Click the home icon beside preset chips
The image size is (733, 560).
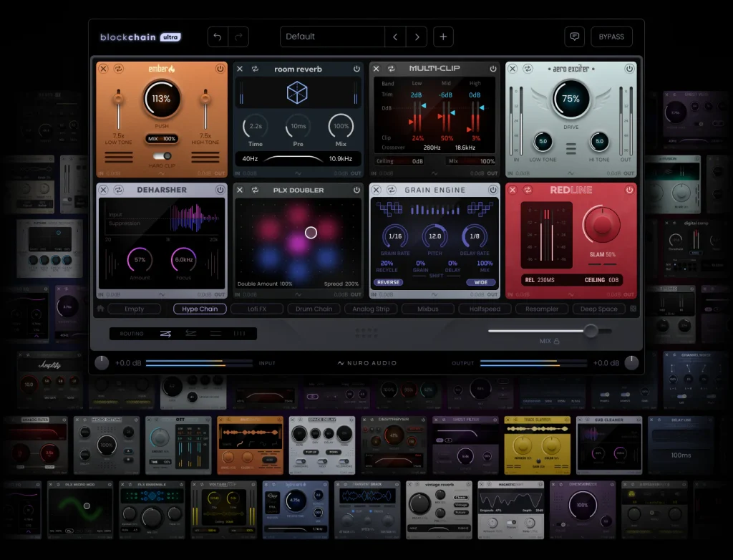[100, 309]
